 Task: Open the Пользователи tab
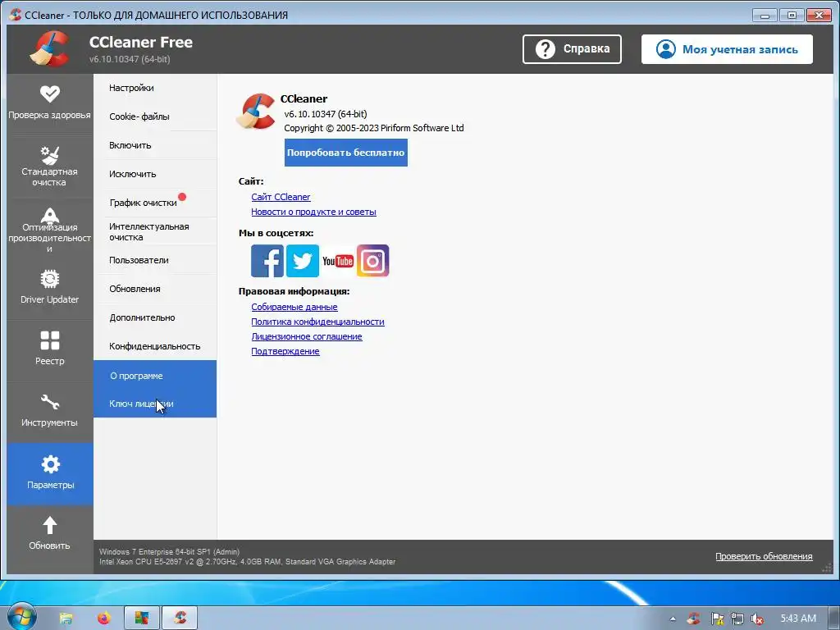click(155, 260)
